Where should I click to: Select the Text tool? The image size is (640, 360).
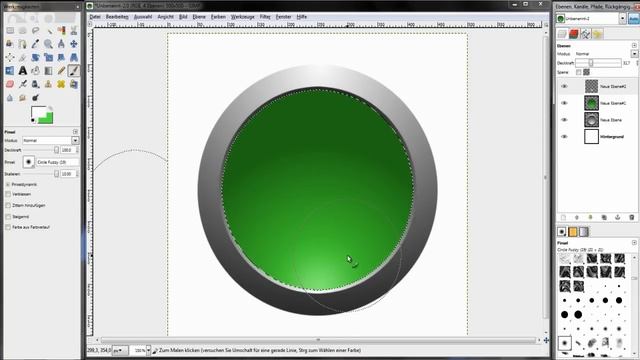coord(22,71)
